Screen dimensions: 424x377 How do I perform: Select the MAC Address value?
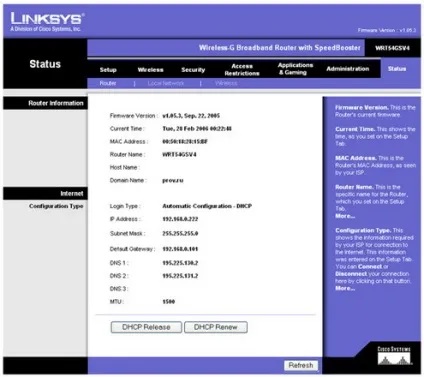(185, 142)
